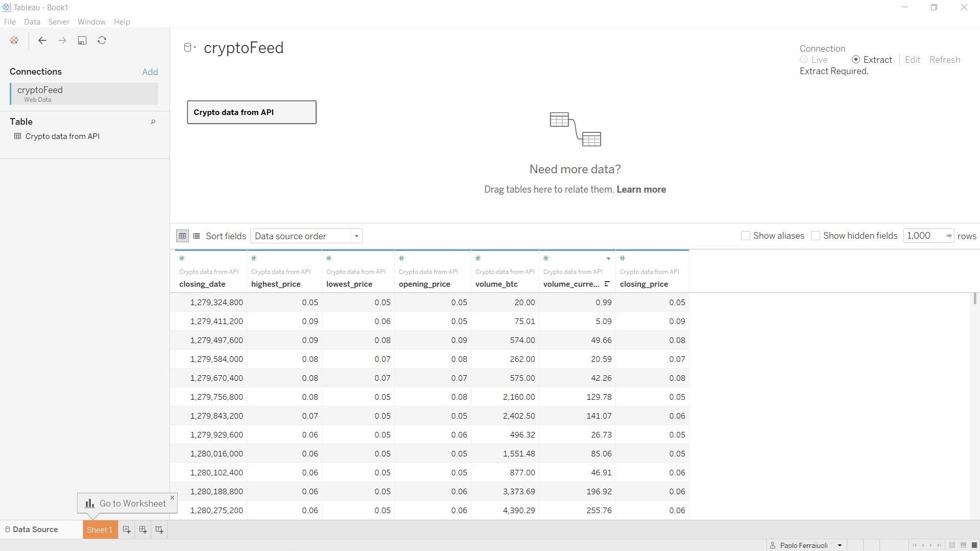Change data type icon of closing_date column
Viewport: 980px width, 551px height.
[x=182, y=259]
